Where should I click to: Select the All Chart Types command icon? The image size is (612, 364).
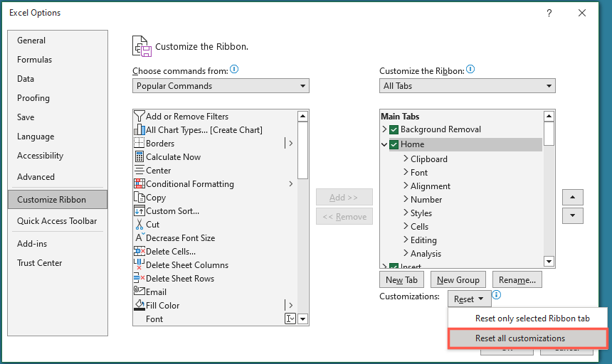point(139,129)
